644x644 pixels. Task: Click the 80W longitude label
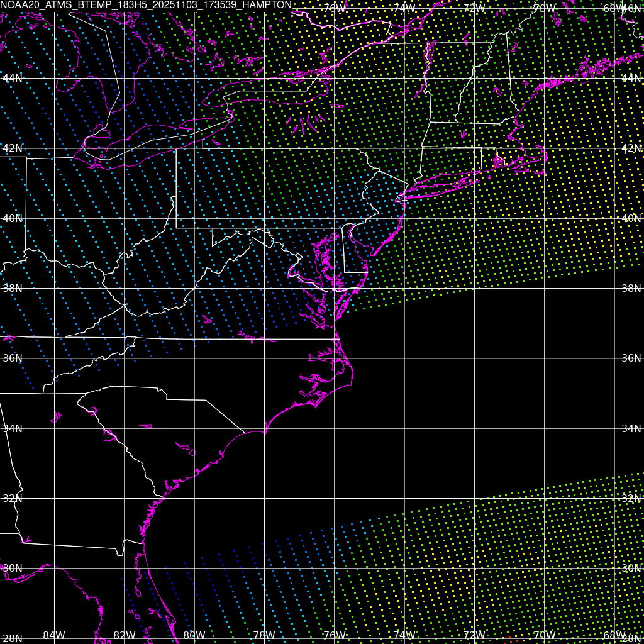click(194, 635)
